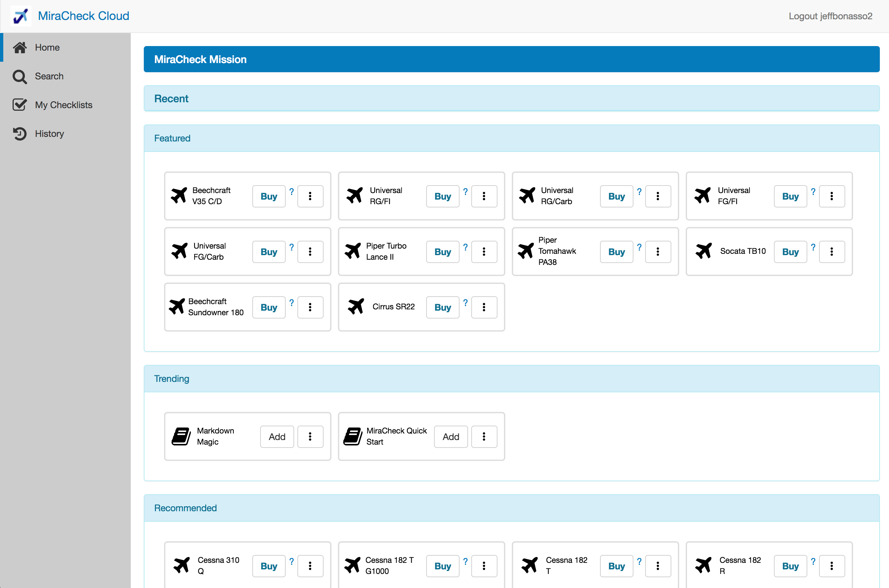Open more options for Markdown Magic
Image resolution: width=889 pixels, height=588 pixels.
[x=310, y=436]
